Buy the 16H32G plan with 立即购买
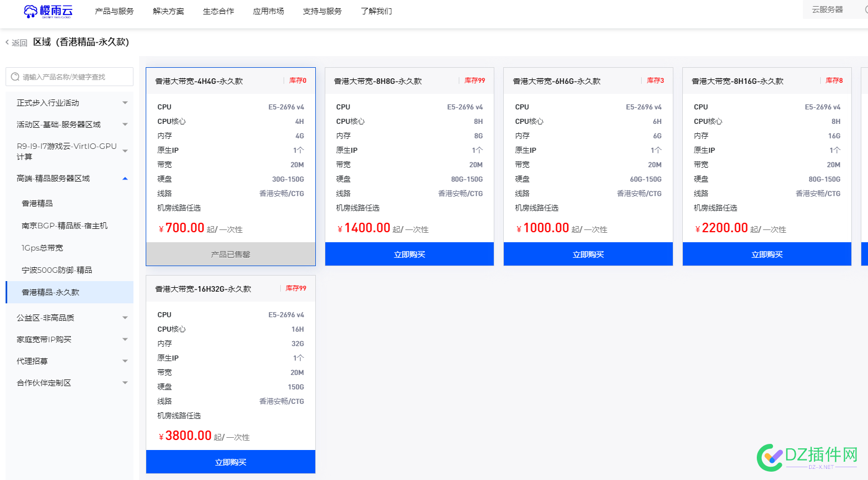Image resolution: width=868 pixels, height=480 pixels. 231,462
